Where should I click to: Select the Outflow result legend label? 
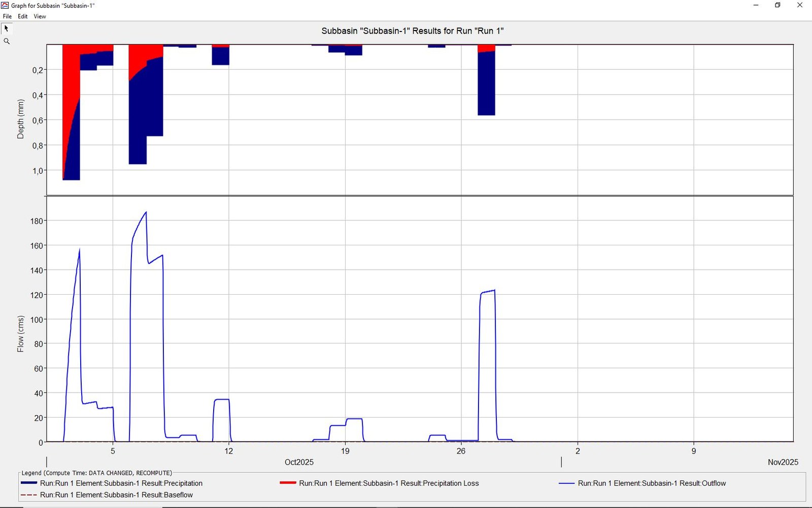[652, 483]
